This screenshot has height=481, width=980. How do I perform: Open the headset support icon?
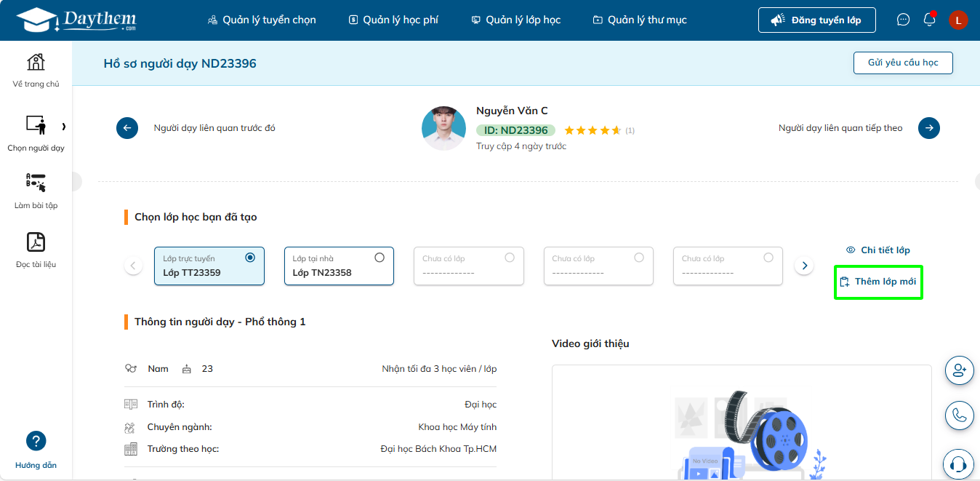pos(959,464)
